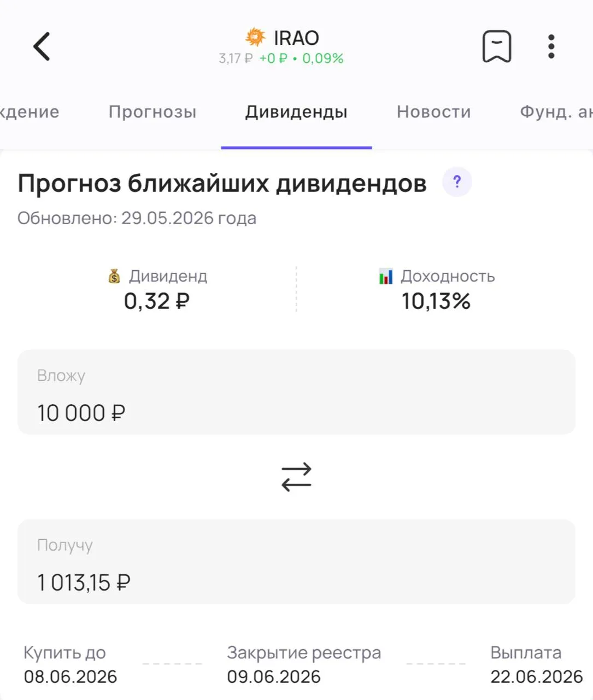This screenshot has height=700, width=593.
Task: Select the Дивиденды tab
Action: point(296,112)
